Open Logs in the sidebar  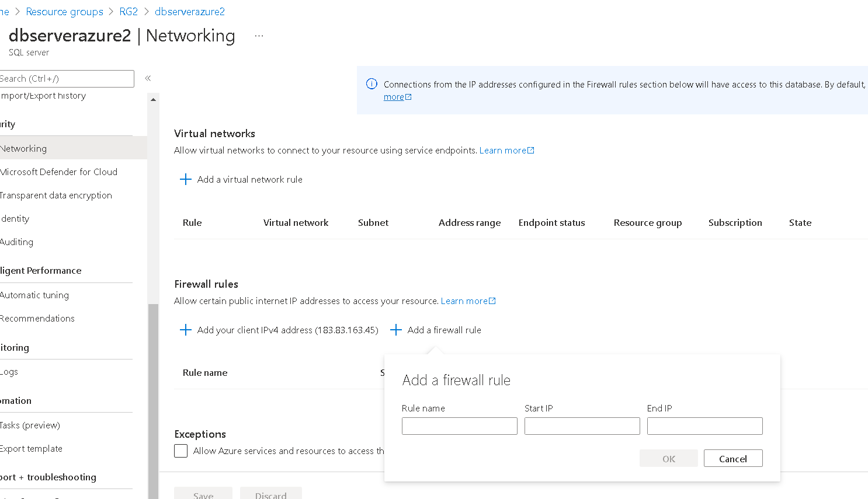[9, 372]
